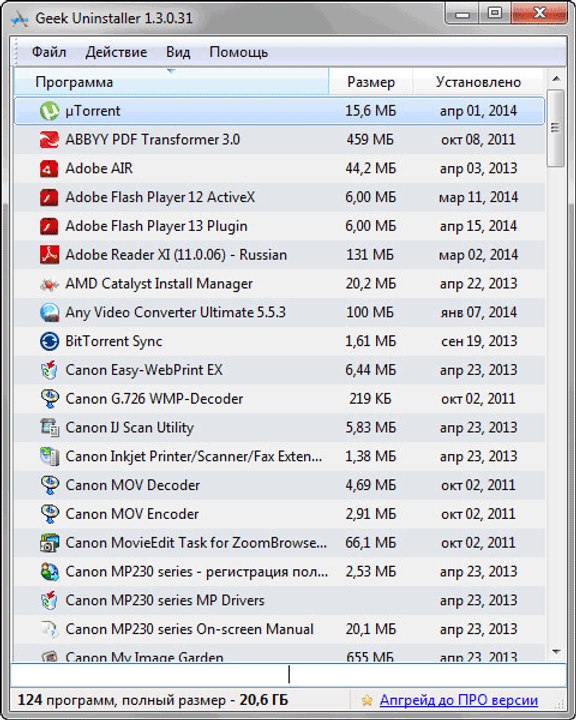Click the BitTorrent Sync icon
Viewport: 576px width, 720px height.
(49, 342)
